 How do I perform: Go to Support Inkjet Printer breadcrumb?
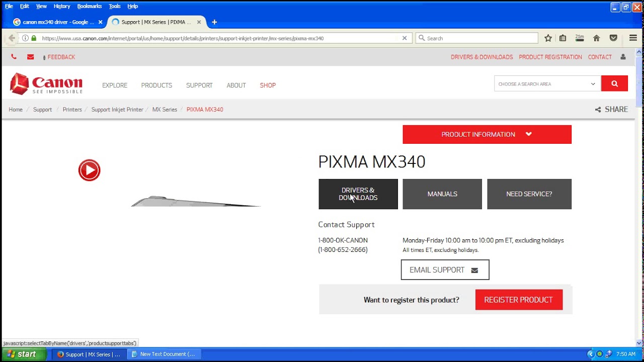tap(117, 110)
